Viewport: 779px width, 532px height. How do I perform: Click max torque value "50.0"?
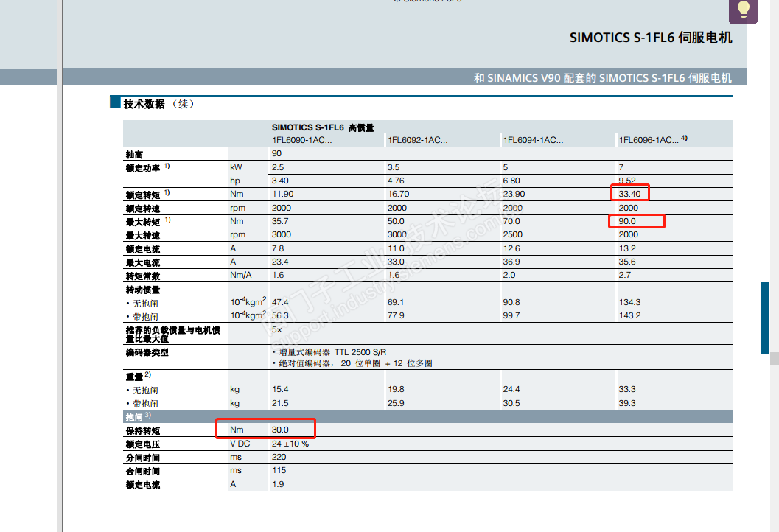click(x=396, y=221)
